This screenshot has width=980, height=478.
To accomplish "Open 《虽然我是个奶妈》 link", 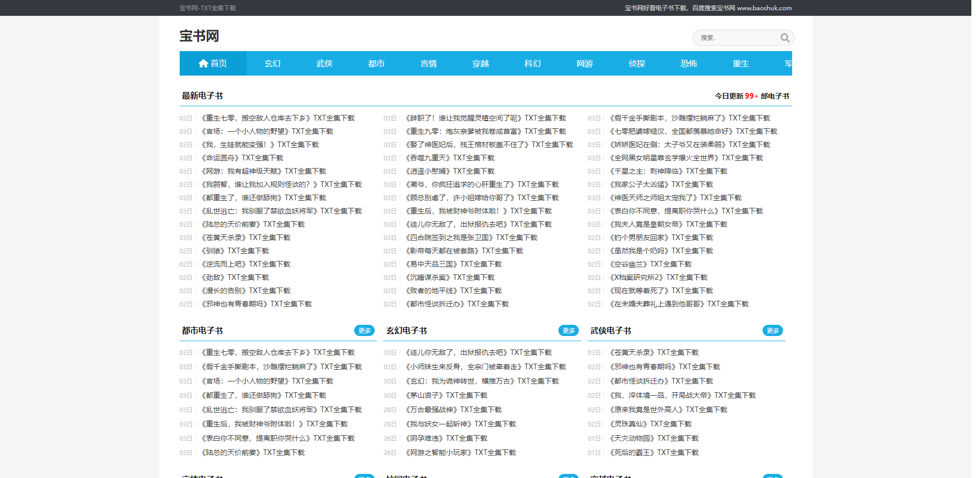I will click(660, 251).
